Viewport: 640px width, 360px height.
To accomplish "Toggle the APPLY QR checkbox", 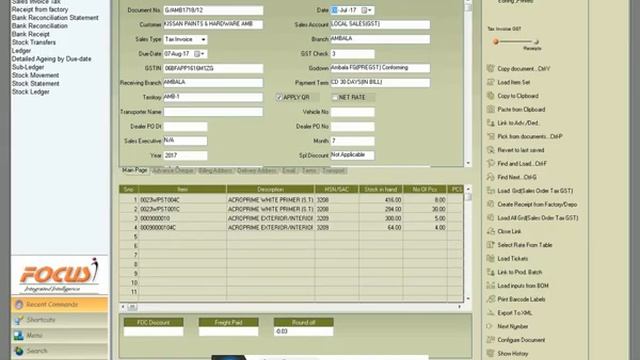I will [279, 97].
